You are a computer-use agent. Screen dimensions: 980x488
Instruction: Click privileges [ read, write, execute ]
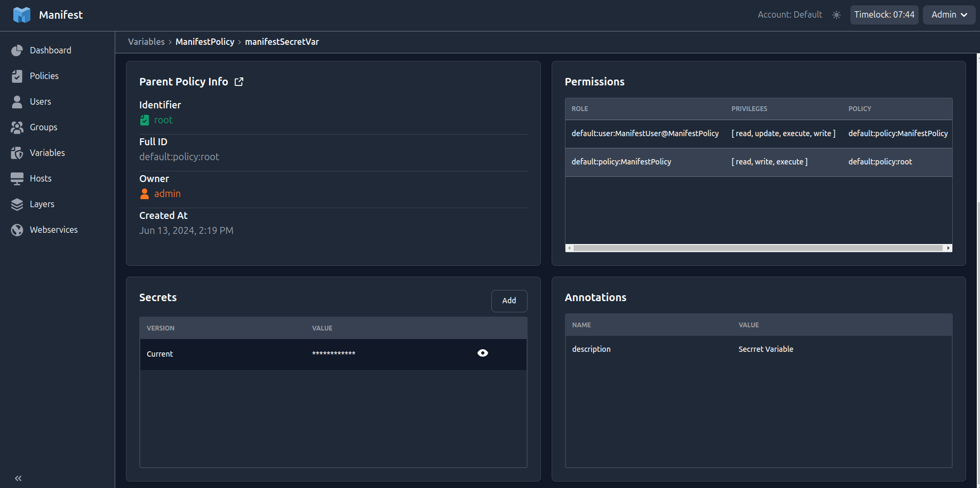pyautogui.click(x=769, y=162)
